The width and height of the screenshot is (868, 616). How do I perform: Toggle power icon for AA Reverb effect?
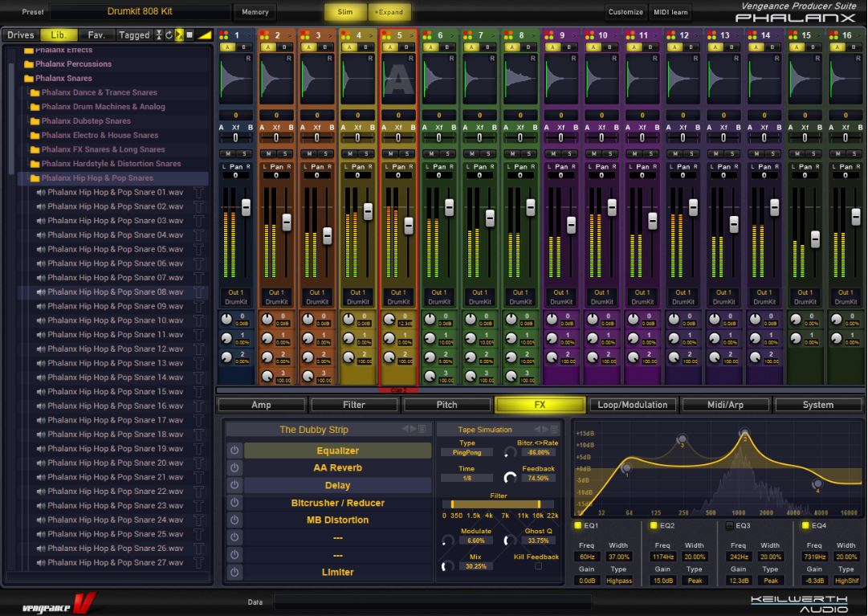(x=234, y=468)
